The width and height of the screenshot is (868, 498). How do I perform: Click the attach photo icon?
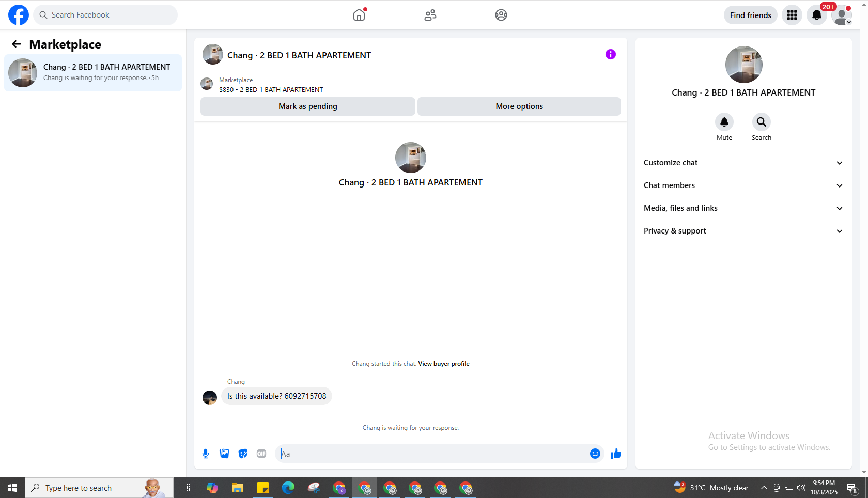pos(224,454)
